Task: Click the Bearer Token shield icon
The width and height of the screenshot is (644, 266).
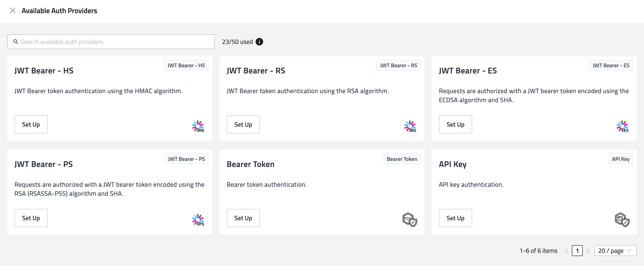Action: tap(410, 220)
